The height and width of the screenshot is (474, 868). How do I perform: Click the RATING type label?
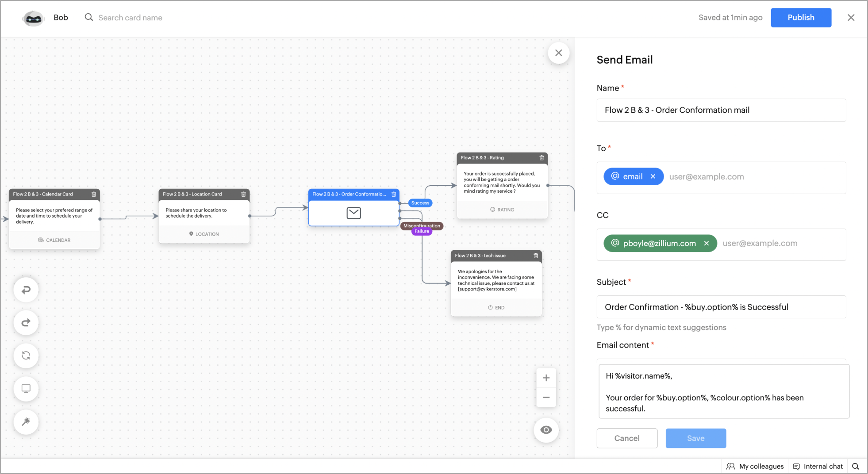click(x=502, y=210)
